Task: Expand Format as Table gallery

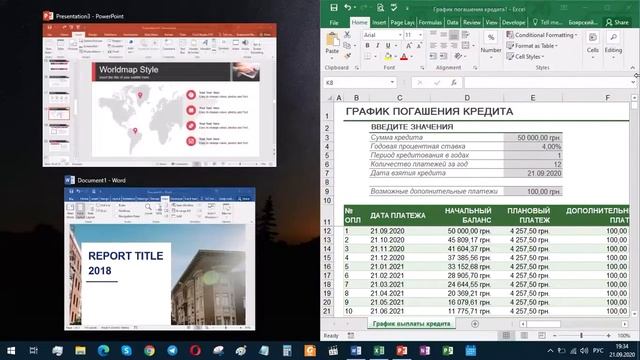Action: [532, 45]
